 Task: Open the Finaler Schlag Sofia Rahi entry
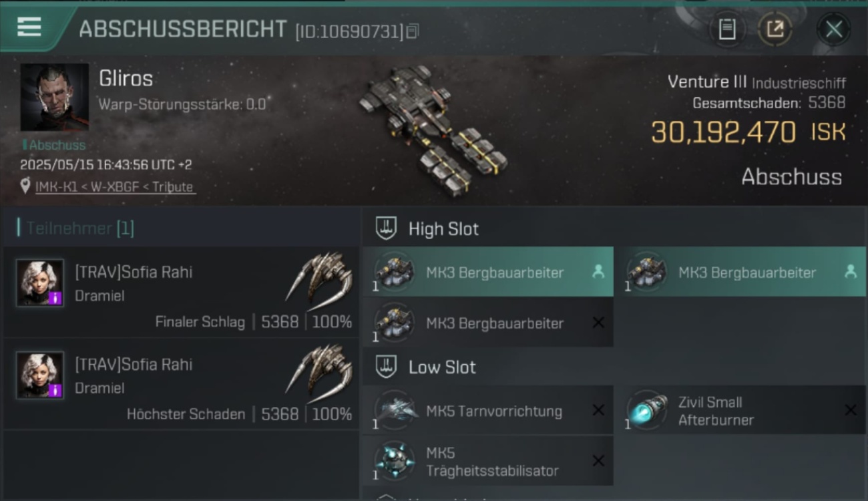click(x=181, y=293)
